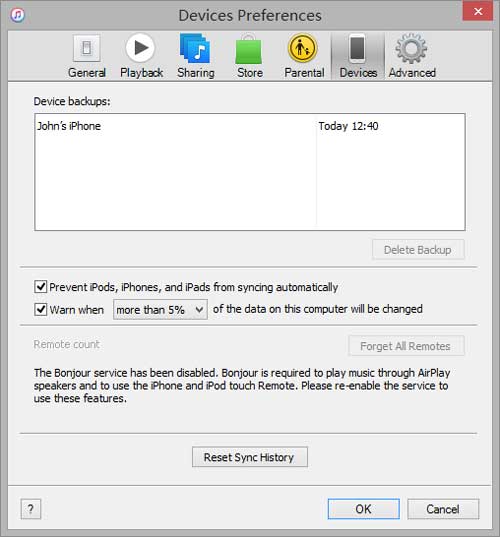Screen dimensions: 500x537
Task: Click the Delete Backup button
Action: (418, 250)
